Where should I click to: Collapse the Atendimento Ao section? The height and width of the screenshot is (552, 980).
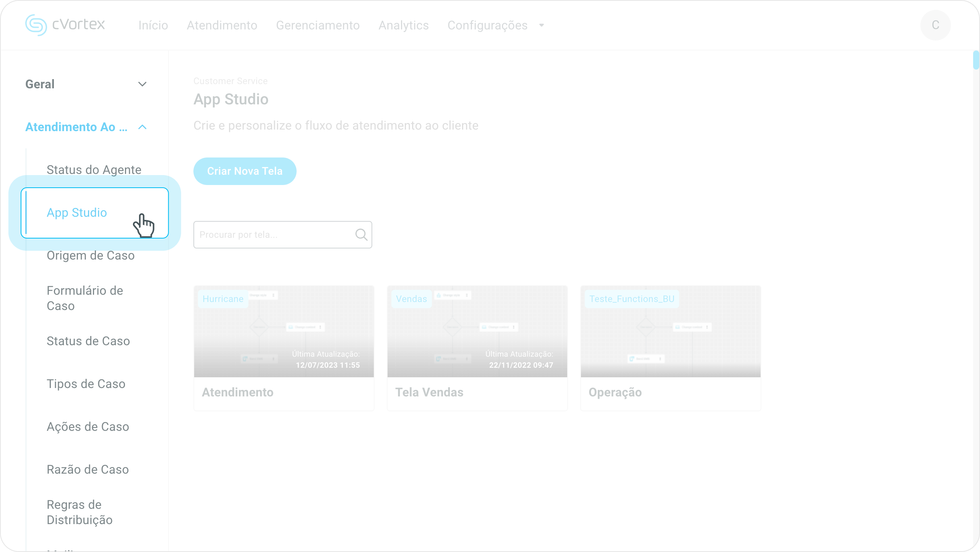tap(142, 127)
